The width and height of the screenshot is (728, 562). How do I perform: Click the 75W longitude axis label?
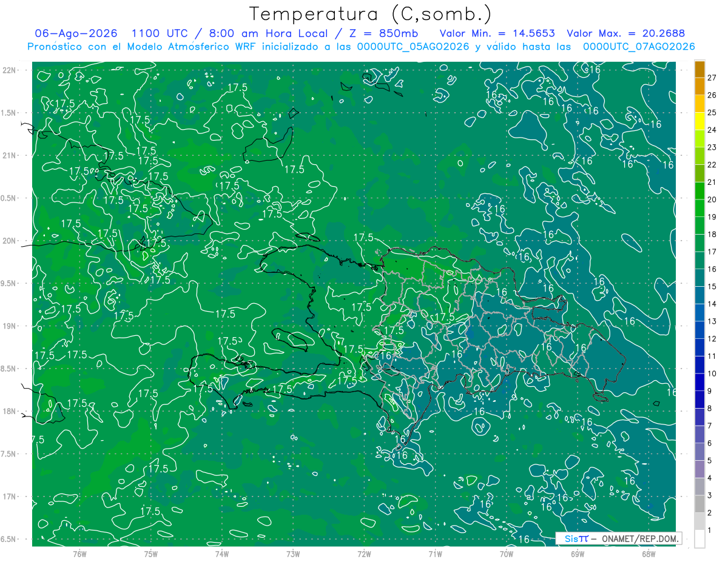pyautogui.click(x=150, y=554)
